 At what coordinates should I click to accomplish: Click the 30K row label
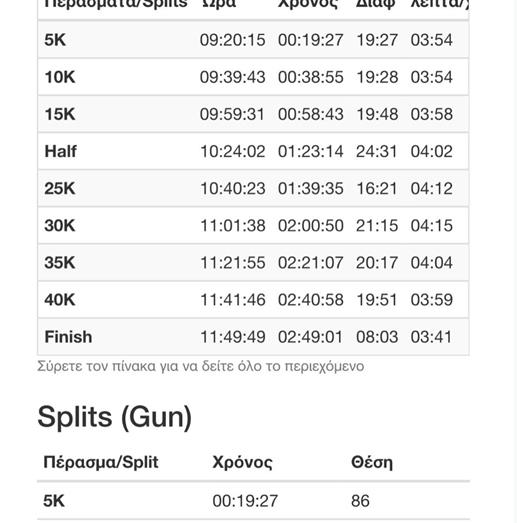(x=60, y=225)
